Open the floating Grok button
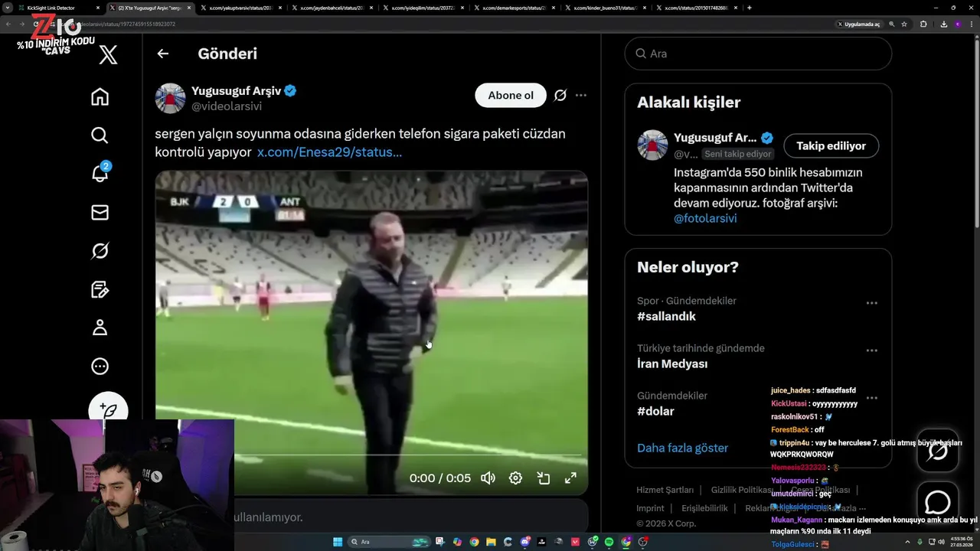Image resolution: width=980 pixels, height=551 pixels. point(938,451)
